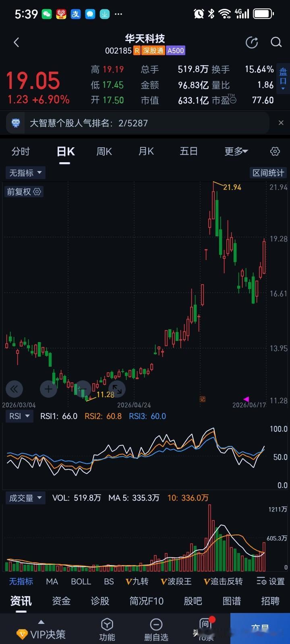The height and width of the screenshot is (644, 290).
Task: Open the search magnifier icon
Action: click(276, 42)
